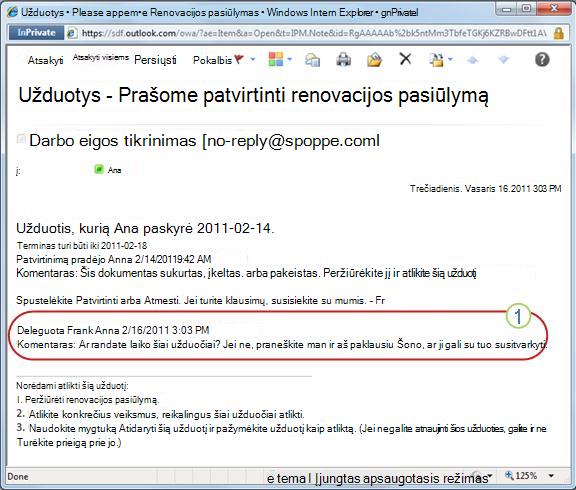Click the zoom magnifier icon
Screen dimensions: 576x490
point(509,475)
